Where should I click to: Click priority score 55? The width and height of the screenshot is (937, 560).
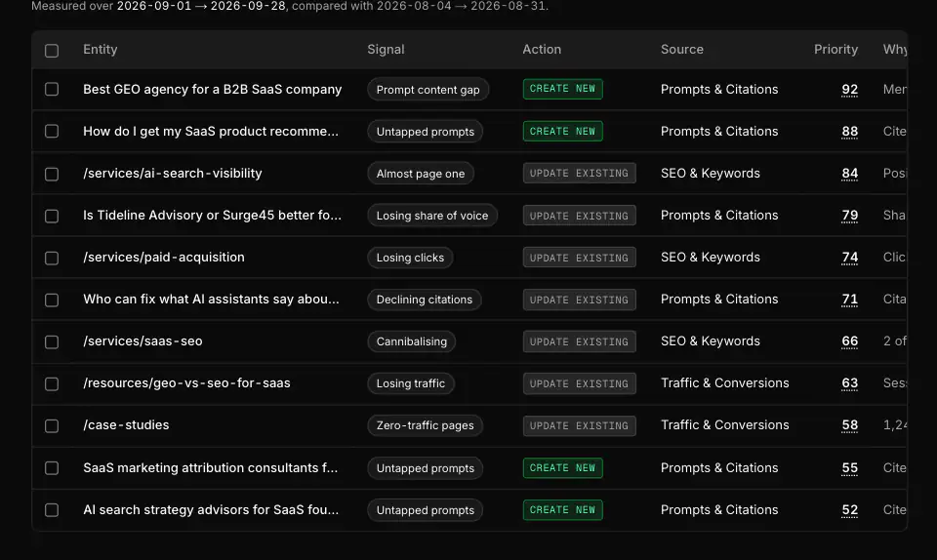[x=850, y=468]
